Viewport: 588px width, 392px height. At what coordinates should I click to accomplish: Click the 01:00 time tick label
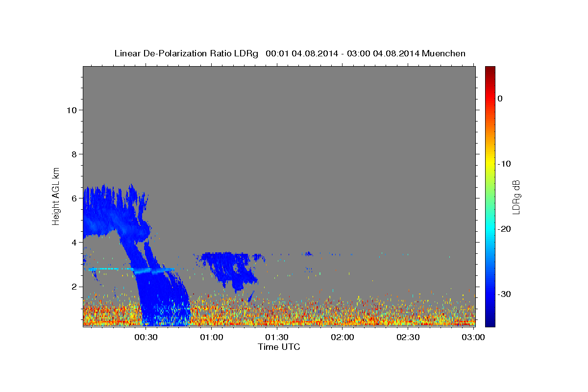tap(212, 337)
